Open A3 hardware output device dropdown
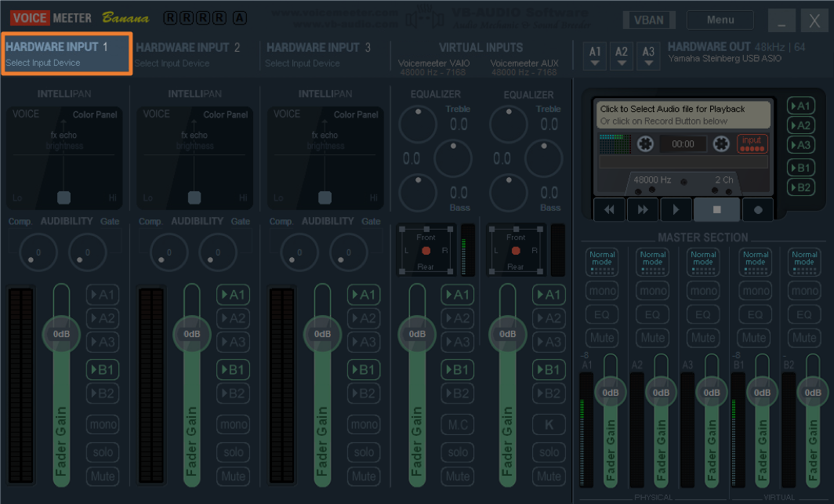Viewport: 834px width, 504px height. click(647, 56)
